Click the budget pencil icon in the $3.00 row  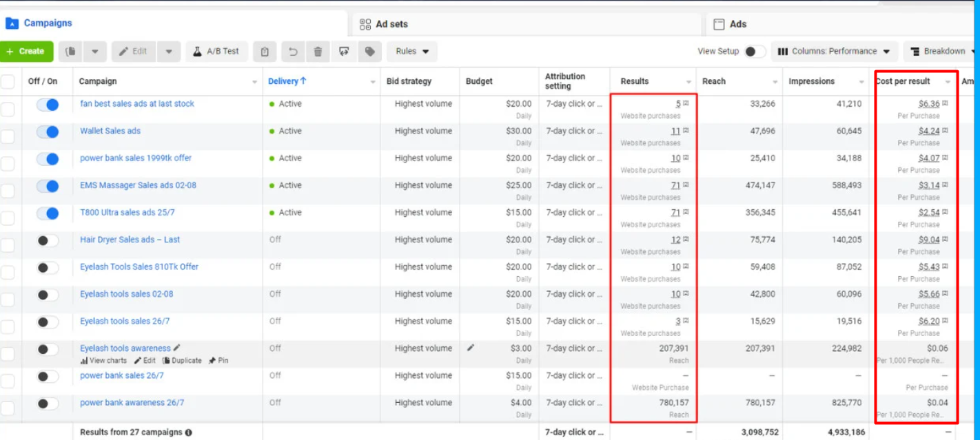pyautogui.click(x=471, y=348)
